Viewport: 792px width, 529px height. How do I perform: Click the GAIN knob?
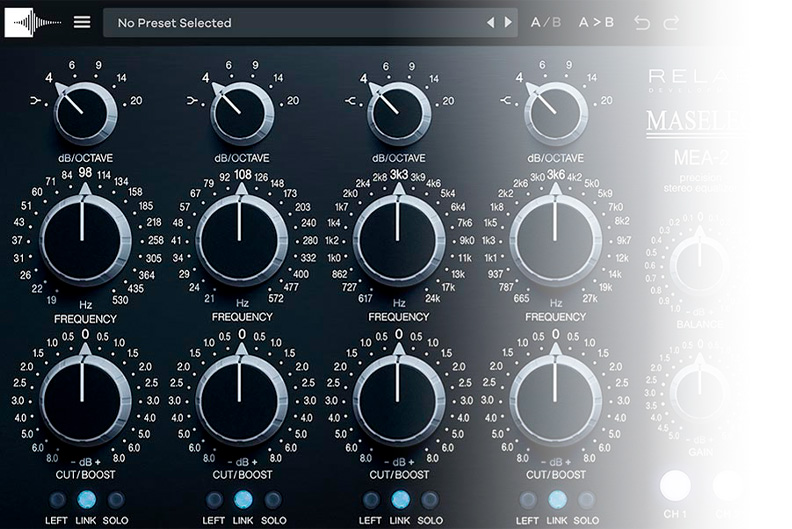pos(700,392)
